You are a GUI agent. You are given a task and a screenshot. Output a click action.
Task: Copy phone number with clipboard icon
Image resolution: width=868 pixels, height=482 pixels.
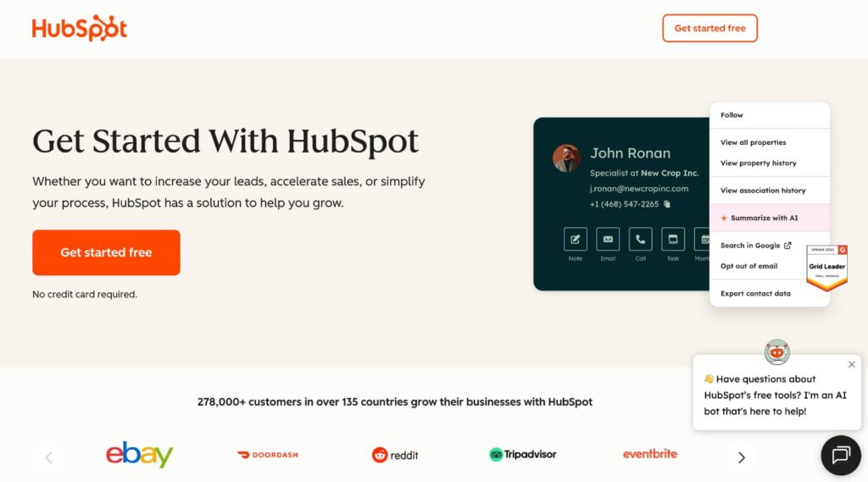coord(667,204)
